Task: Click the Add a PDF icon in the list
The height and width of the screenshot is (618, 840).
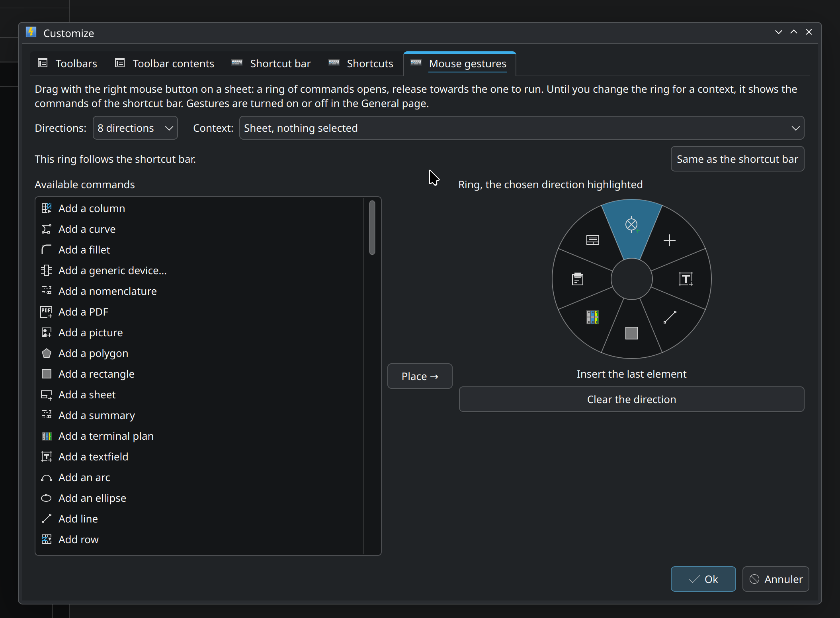Action: [x=46, y=312]
